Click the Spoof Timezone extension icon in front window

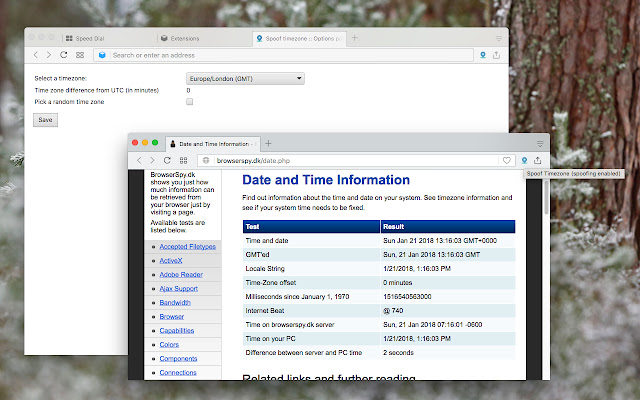click(524, 160)
